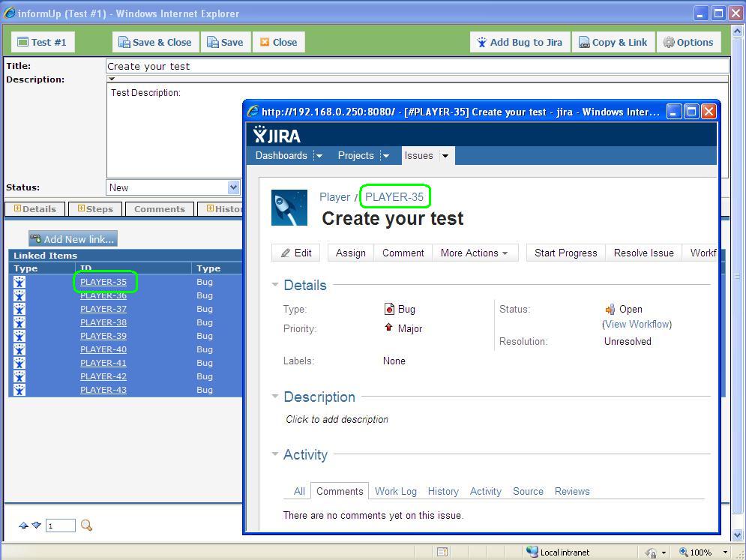Click Add New link... button
Screen dimensions: 746x560
pos(73,239)
